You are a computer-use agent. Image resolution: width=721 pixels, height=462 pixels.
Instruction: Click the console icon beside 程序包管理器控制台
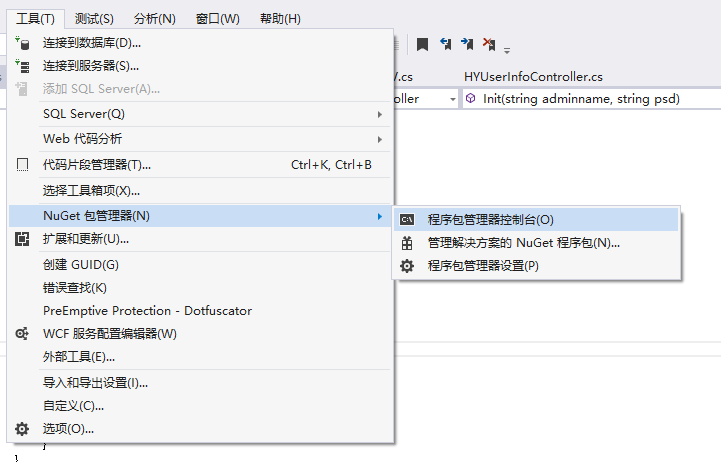pyautogui.click(x=407, y=220)
